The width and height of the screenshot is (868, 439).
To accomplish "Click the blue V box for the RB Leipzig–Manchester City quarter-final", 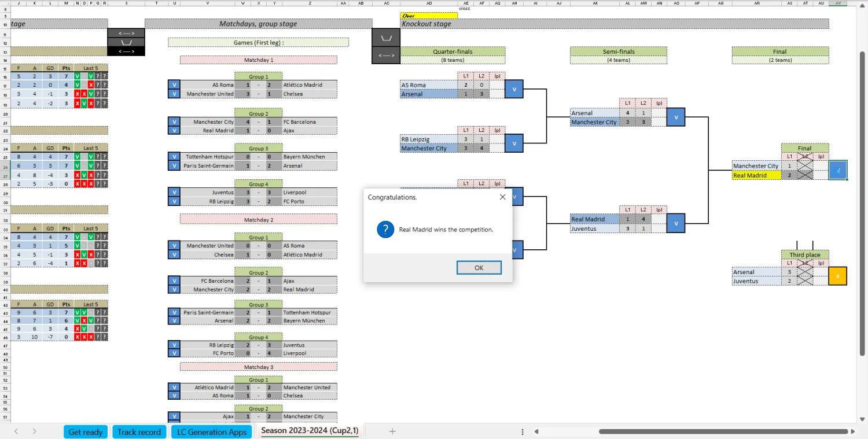I will click(x=514, y=143).
